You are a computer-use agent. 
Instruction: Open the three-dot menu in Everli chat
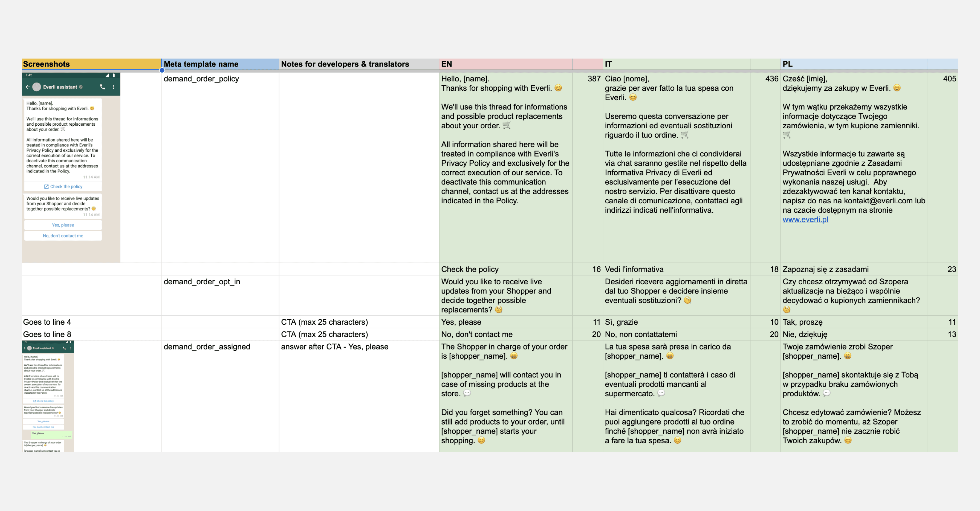(x=114, y=87)
